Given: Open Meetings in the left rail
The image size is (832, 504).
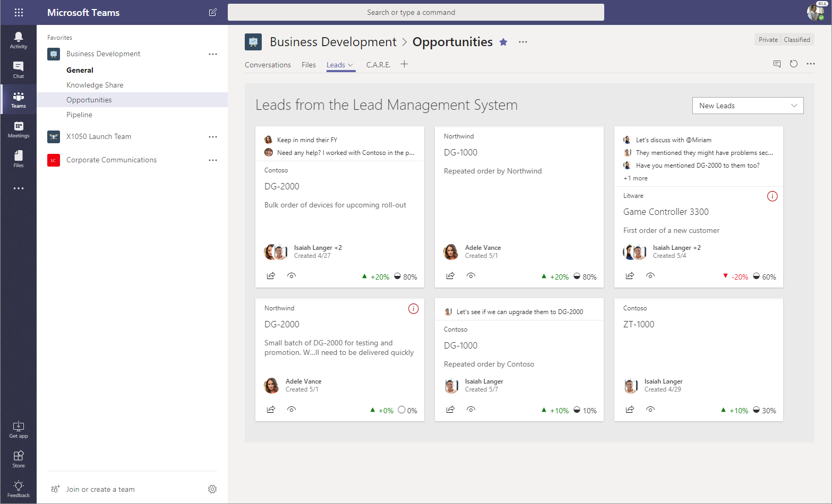Looking at the screenshot, I should tap(19, 129).
